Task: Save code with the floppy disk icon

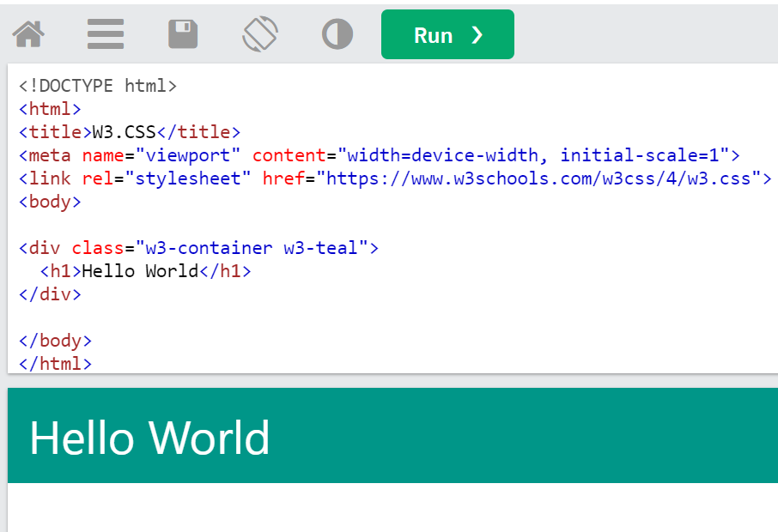Action: (x=183, y=34)
